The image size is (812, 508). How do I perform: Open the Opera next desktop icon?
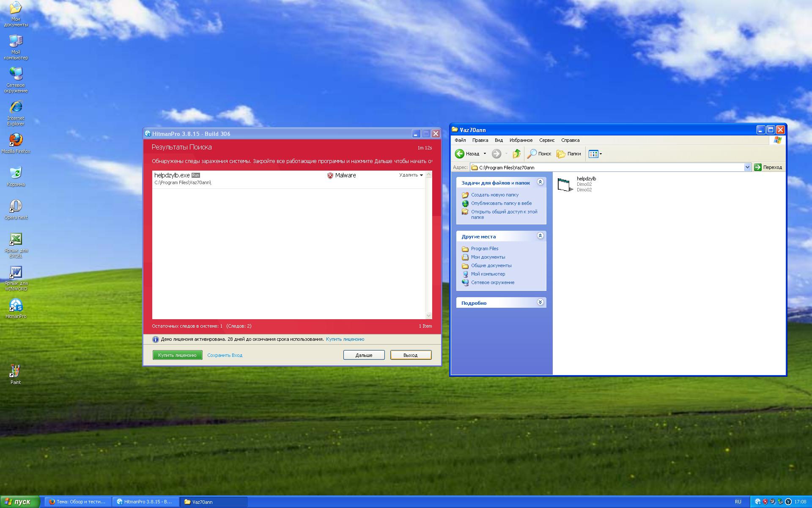click(16, 207)
